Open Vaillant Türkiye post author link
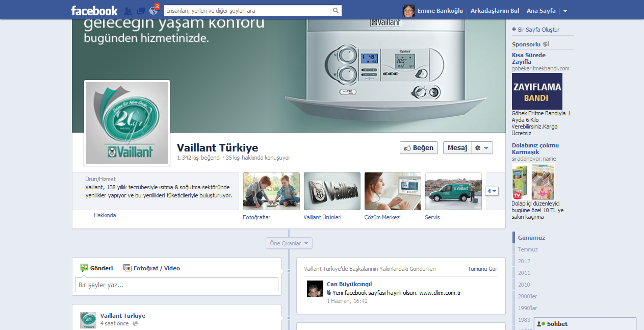 point(123,316)
